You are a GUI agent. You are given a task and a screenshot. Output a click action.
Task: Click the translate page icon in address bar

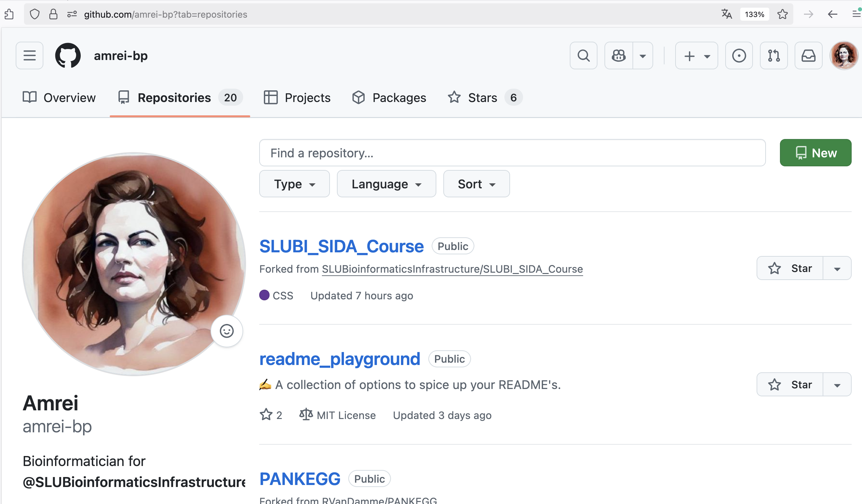pyautogui.click(x=727, y=14)
